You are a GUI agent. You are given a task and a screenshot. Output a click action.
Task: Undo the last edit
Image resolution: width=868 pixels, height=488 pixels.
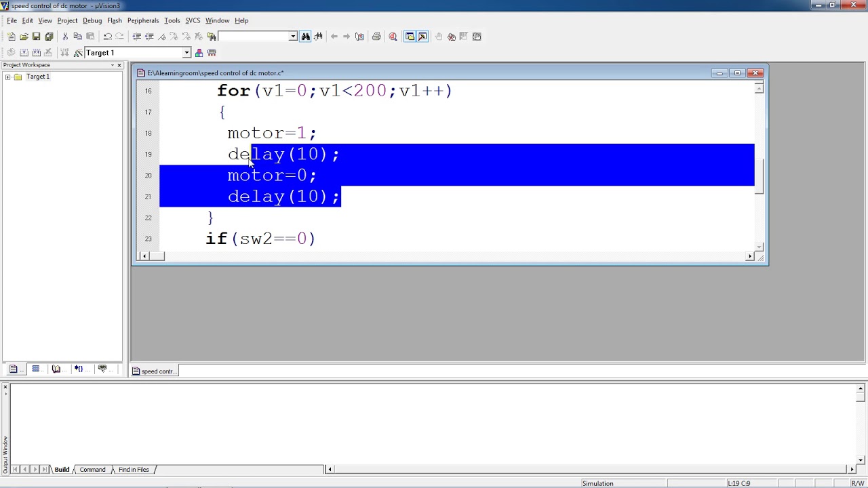pyautogui.click(x=107, y=37)
